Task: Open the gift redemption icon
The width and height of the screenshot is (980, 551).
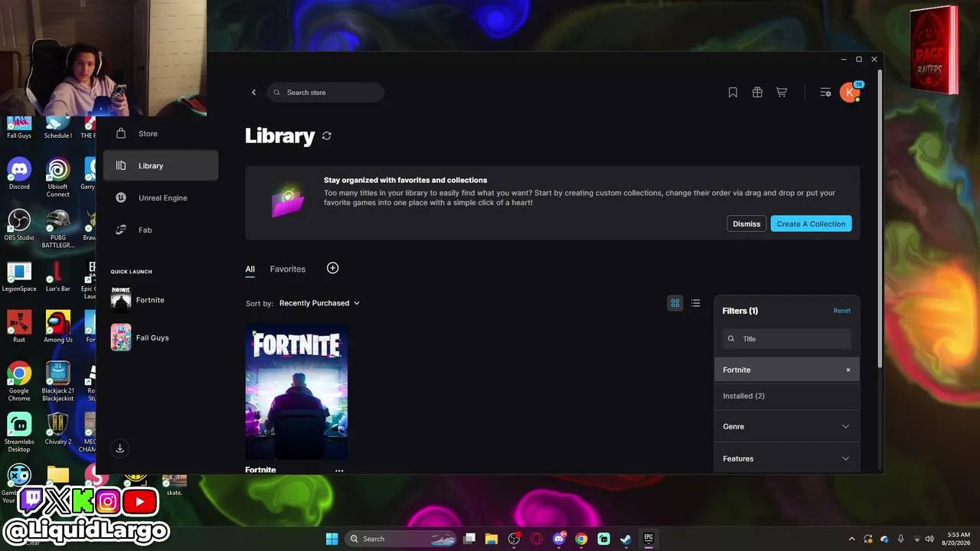Action: point(757,93)
